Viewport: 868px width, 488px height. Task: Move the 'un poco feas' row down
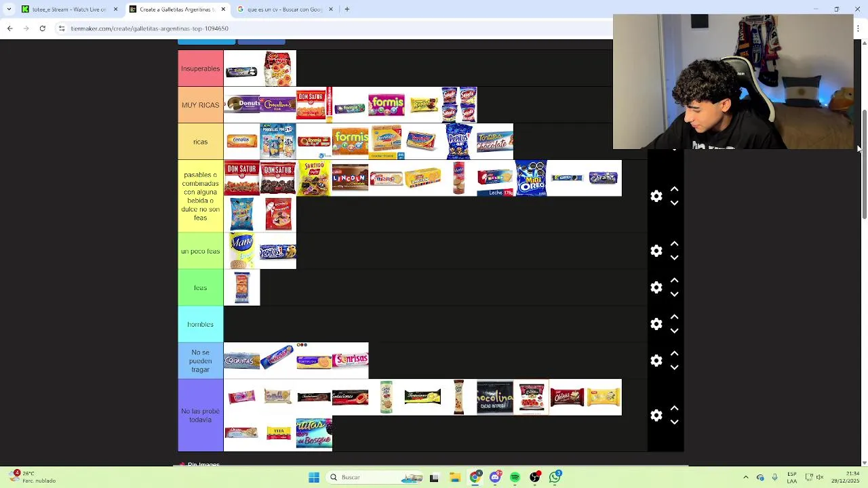point(674,258)
